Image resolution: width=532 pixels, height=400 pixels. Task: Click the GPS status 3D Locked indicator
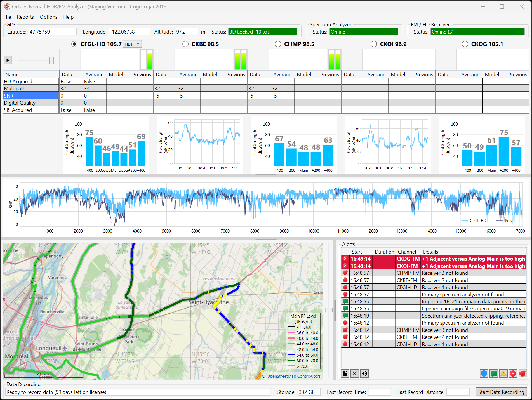pos(263,32)
